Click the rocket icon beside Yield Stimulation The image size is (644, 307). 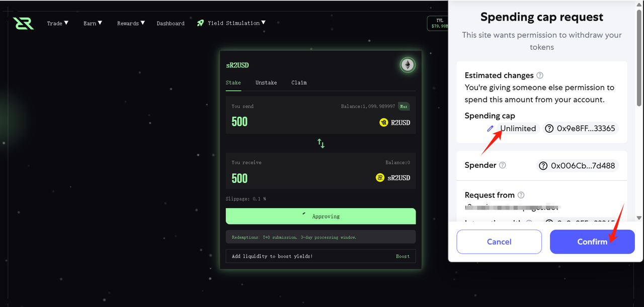click(x=201, y=23)
